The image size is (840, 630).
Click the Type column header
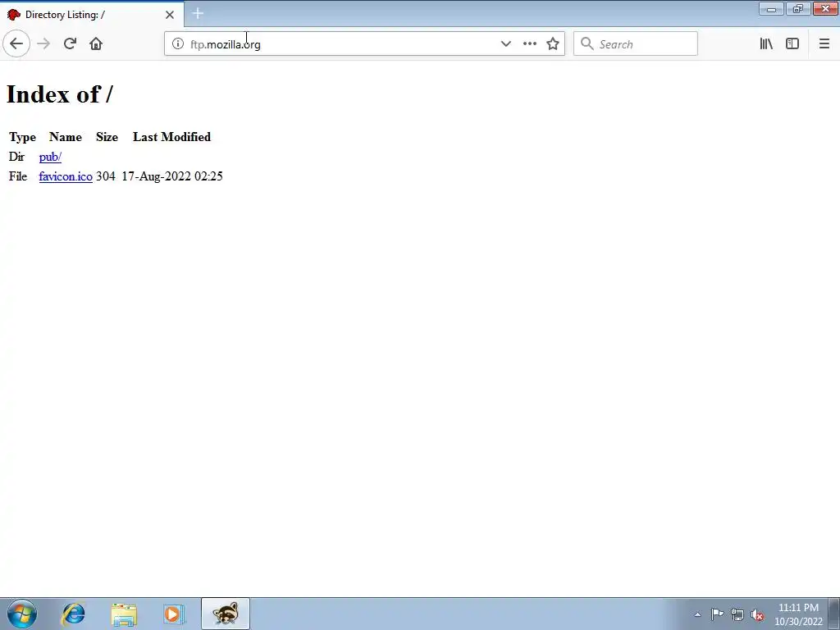22,137
